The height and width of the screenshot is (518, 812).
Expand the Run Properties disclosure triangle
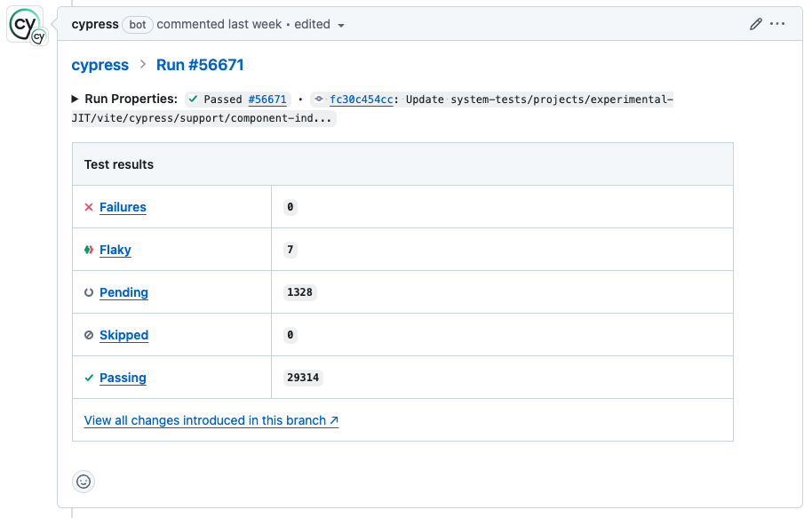click(74, 99)
